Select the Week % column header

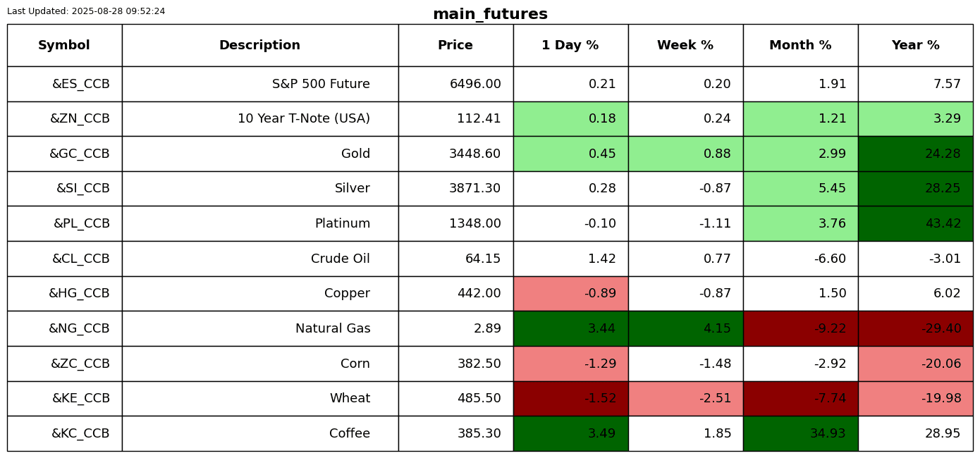coord(685,46)
